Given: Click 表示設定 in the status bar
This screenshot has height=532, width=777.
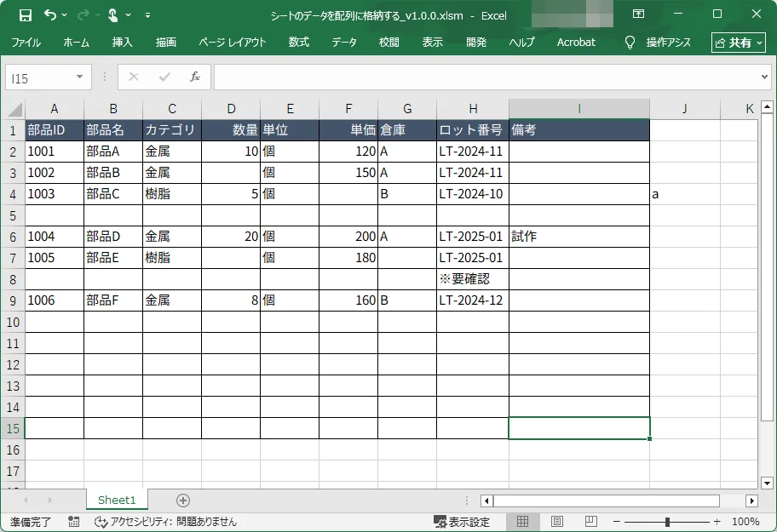Looking at the screenshot, I should click(x=462, y=522).
